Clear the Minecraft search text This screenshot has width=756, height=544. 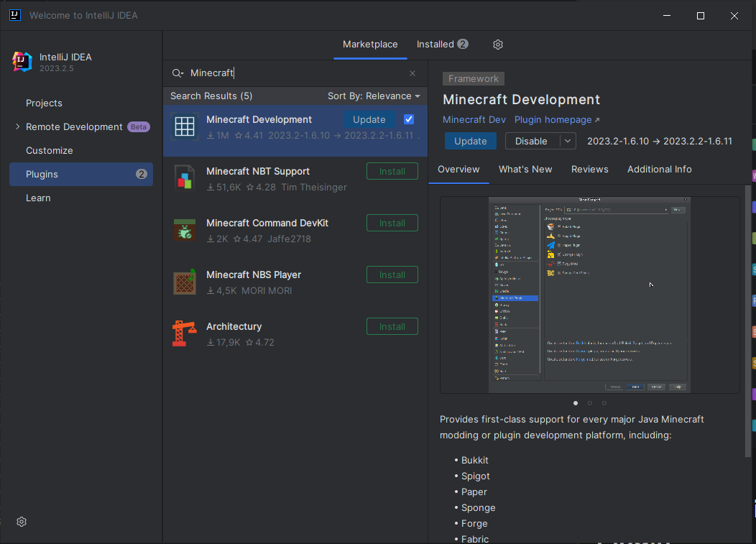point(412,73)
